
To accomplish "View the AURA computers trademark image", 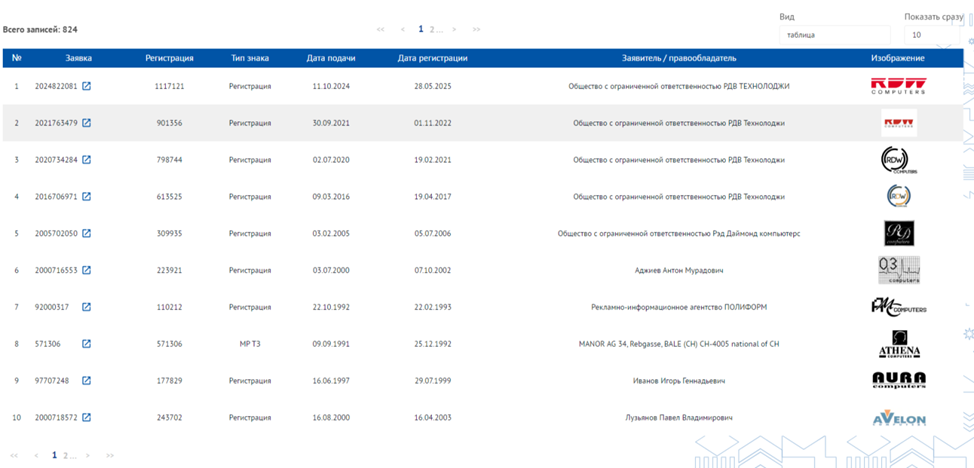I will [x=898, y=380].
